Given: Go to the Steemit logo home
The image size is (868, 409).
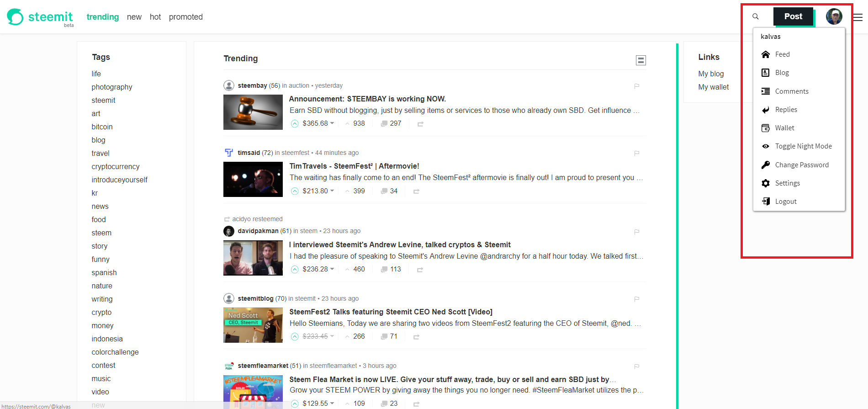Looking at the screenshot, I should [40, 17].
